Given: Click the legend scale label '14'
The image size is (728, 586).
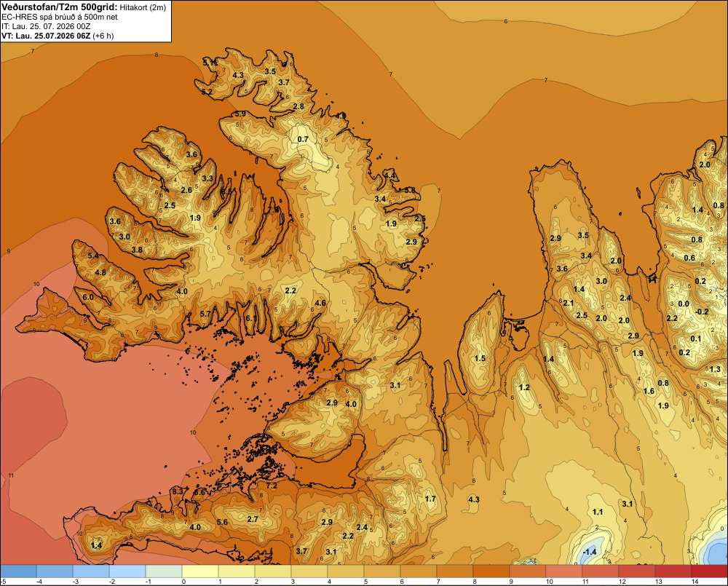Looking at the screenshot, I should [x=695, y=582].
